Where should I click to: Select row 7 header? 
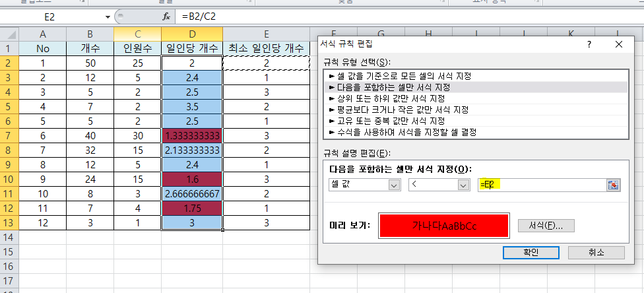click(9, 135)
